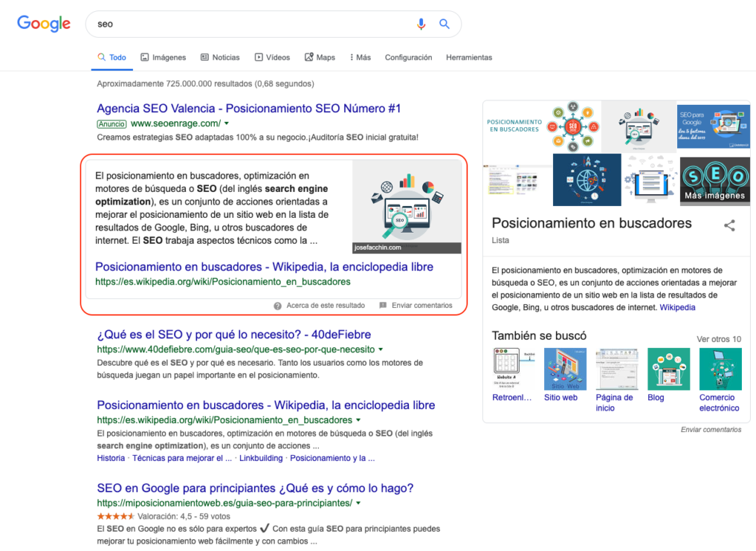756x551 pixels.
Task: Open 'SEO para Google' blue panel image
Action: pyautogui.click(x=714, y=126)
